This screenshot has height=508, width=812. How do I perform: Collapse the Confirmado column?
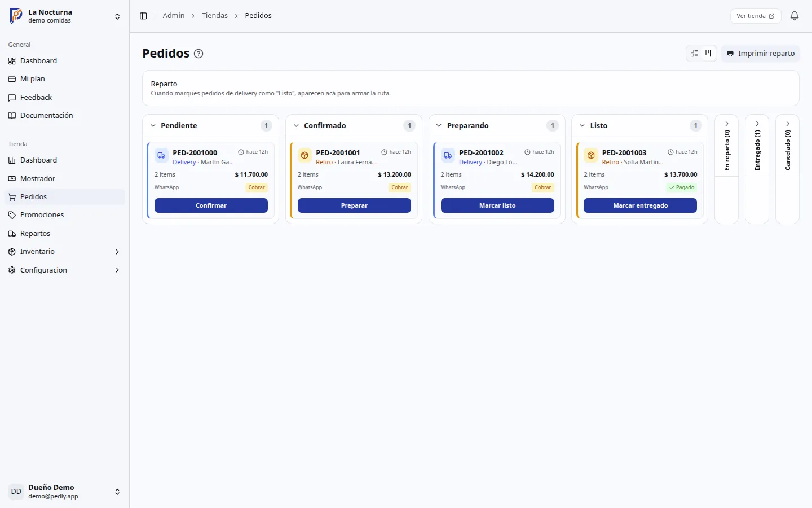pos(296,126)
